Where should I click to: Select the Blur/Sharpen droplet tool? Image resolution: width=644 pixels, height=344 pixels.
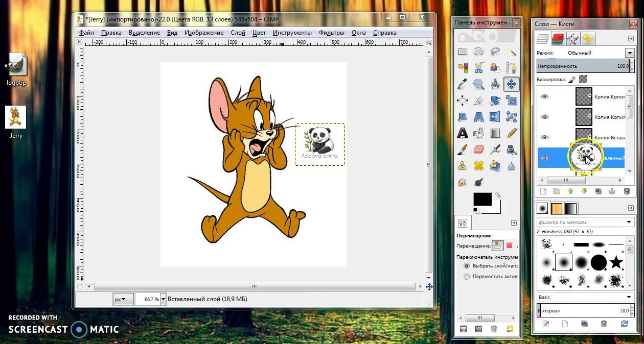click(511, 166)
